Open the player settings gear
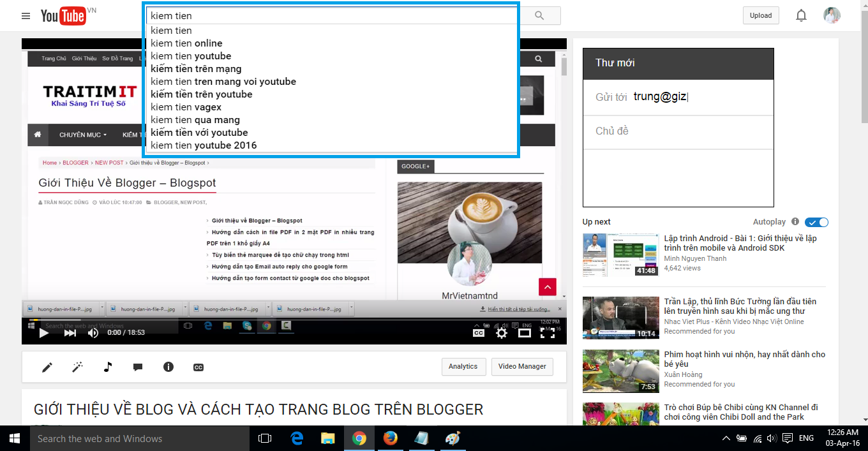The width and height of the screenshot is (868, 451). pos(502,332)
